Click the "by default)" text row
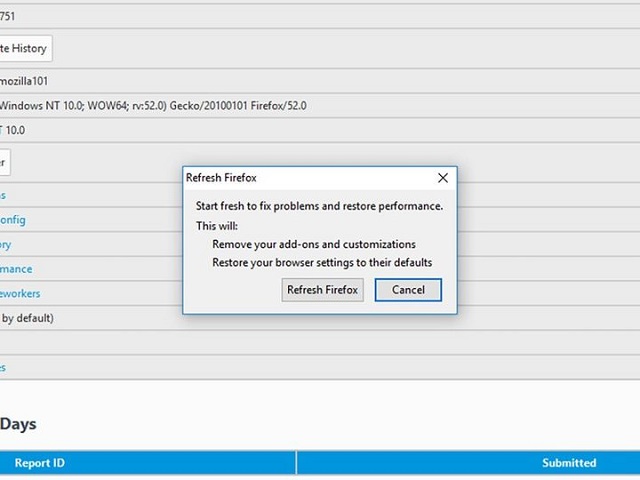This screenshot has width=640, height=480. coord(27,318)
